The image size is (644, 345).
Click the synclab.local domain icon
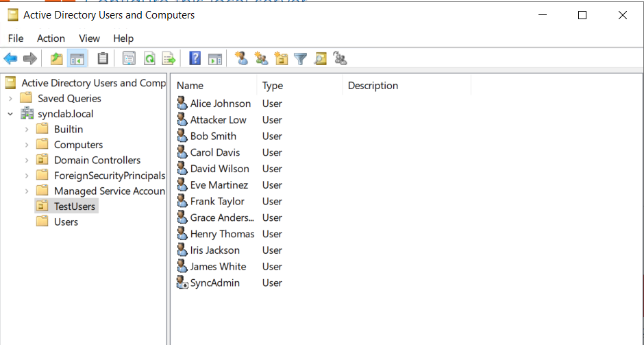coord(27,113)
